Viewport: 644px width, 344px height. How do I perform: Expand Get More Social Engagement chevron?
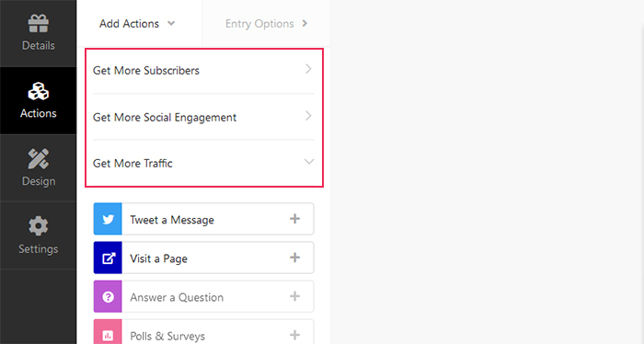click(x=308, y=116)
